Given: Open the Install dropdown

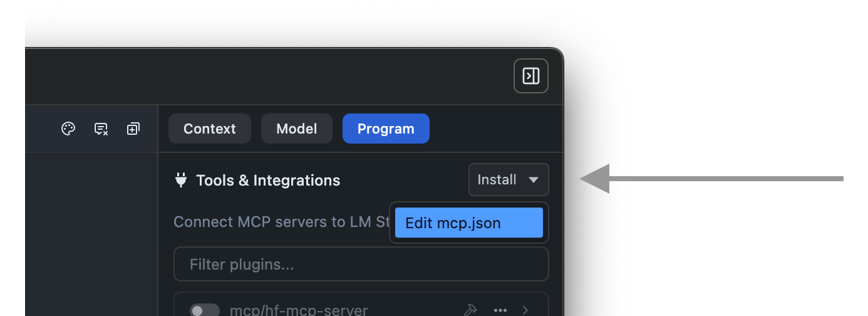Looking at the screenshot, I should pyautogui.click(x=497, y=180).
